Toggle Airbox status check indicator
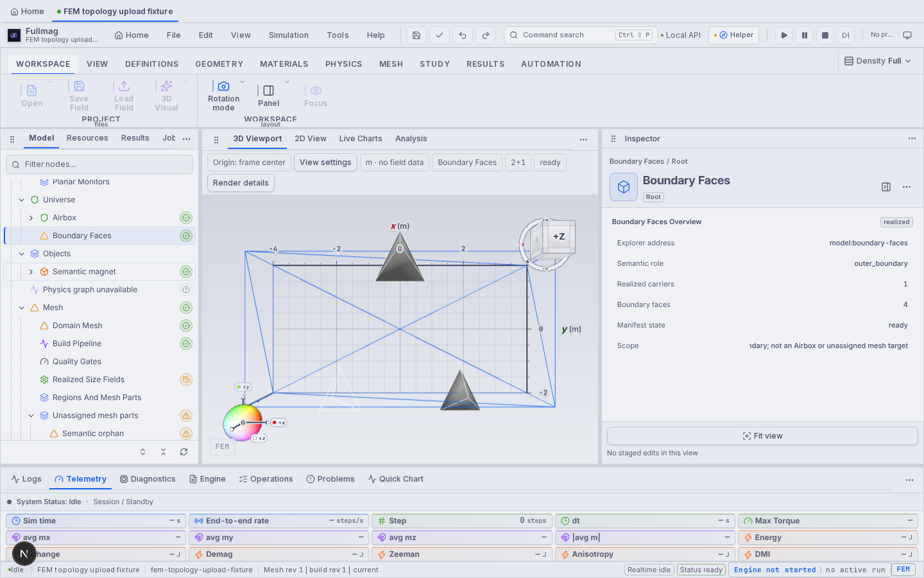 tap(186, 218)
